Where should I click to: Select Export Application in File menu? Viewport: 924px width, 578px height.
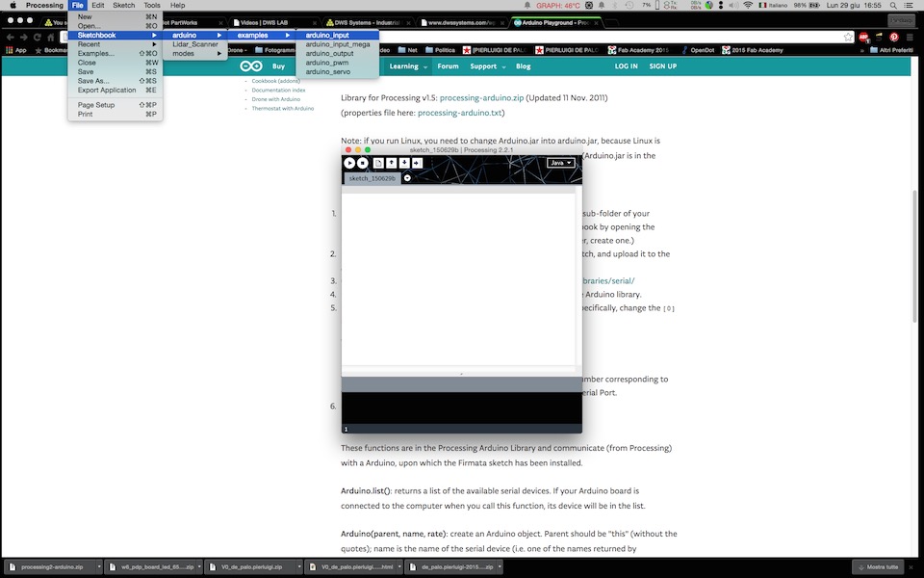click(x=115, y=90)
